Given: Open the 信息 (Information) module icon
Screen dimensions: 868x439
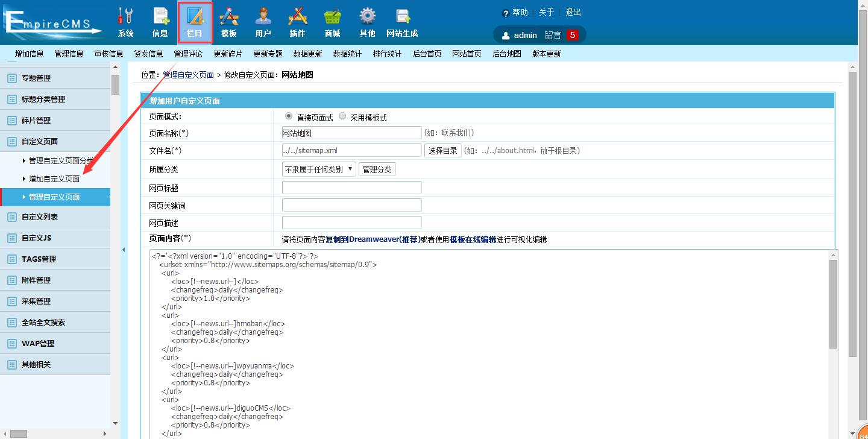Looking at the screenshot, I should (160, 22).
